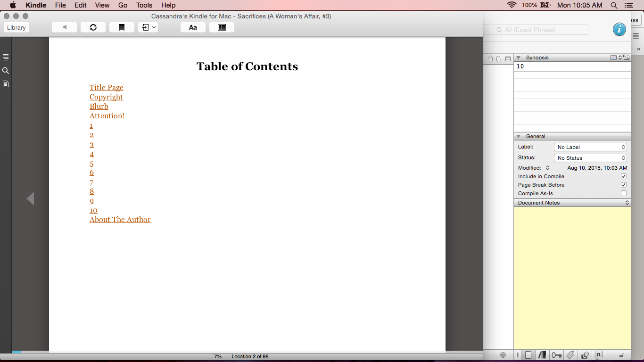The width and height of the screenshot is (644, 362).
Task: Open the Tools menu
Action: pos(144,5)
